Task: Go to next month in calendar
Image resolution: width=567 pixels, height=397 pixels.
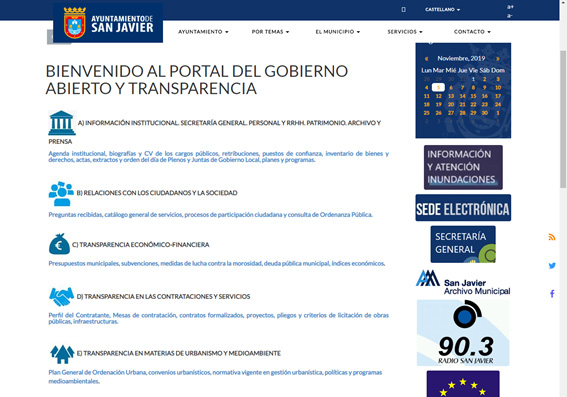Action: 498,59
